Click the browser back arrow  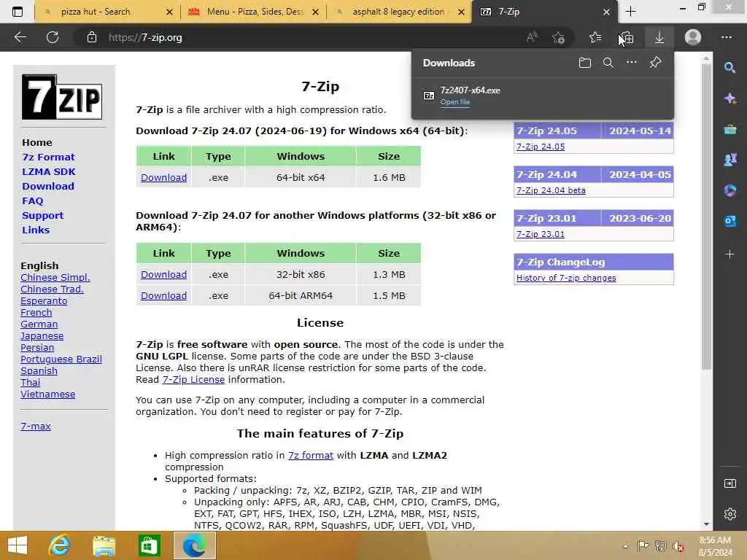coord(20,37)
